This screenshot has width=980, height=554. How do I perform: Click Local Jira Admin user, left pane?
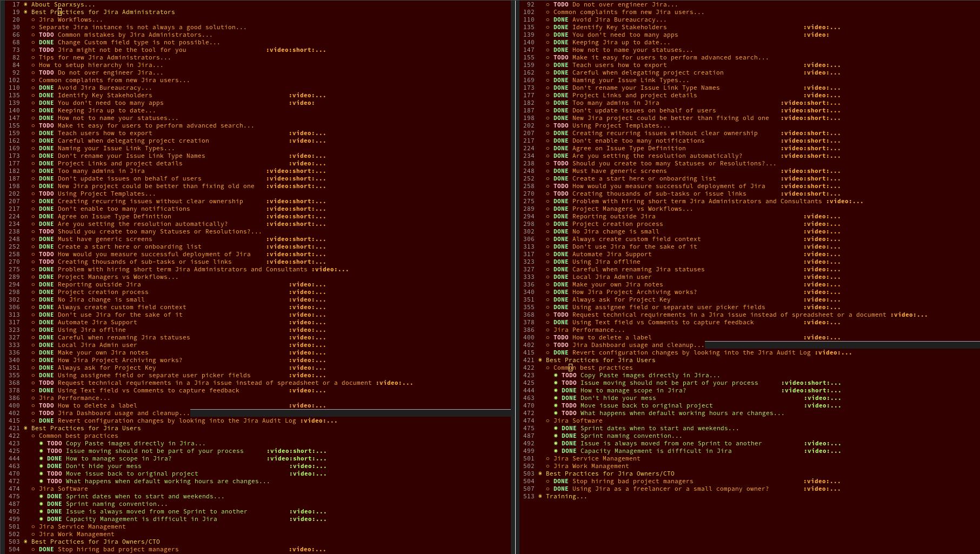click(97, 345)
